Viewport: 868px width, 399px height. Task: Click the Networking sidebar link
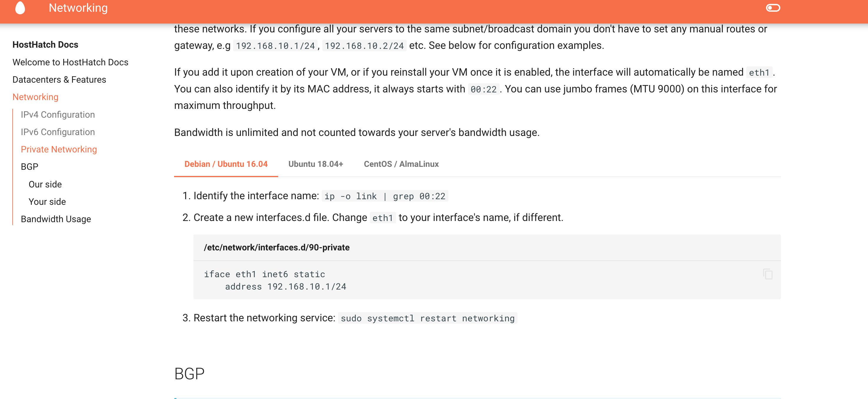(x=35, y=97)
